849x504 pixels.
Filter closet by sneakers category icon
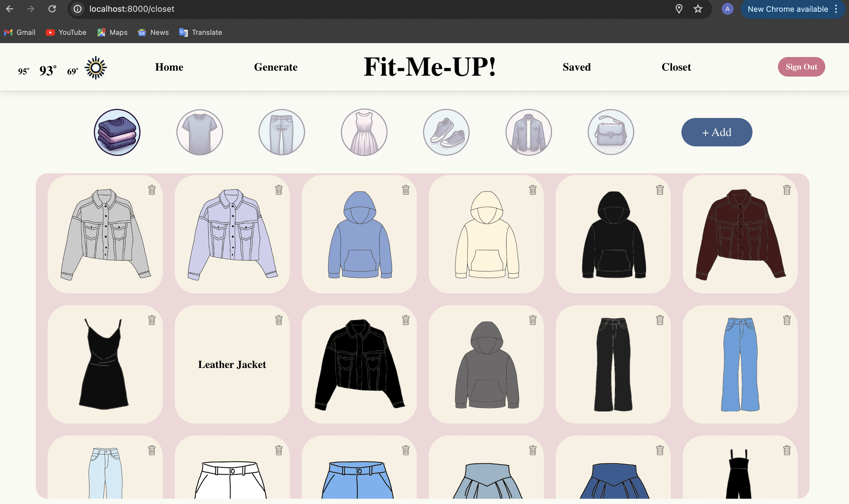[446, 132]
